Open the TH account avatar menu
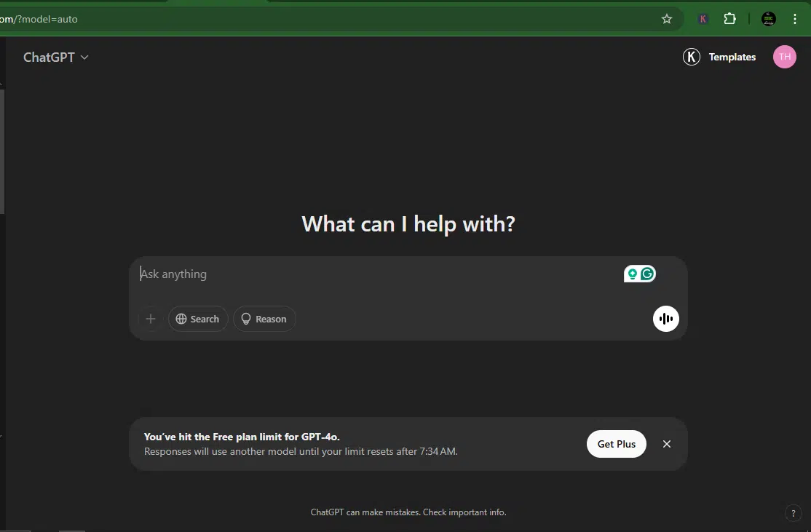This screenshot has width=811, height=532. (785, 57)
